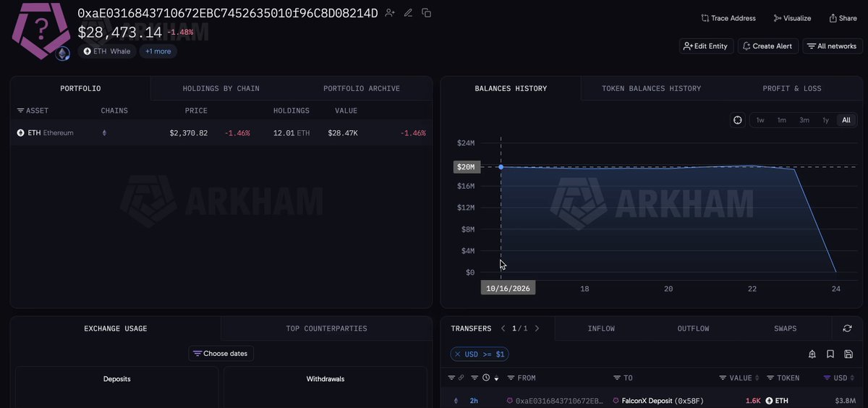Click the Share button
Viewport: 868px width, 408px height.
[x=843, y=18]
